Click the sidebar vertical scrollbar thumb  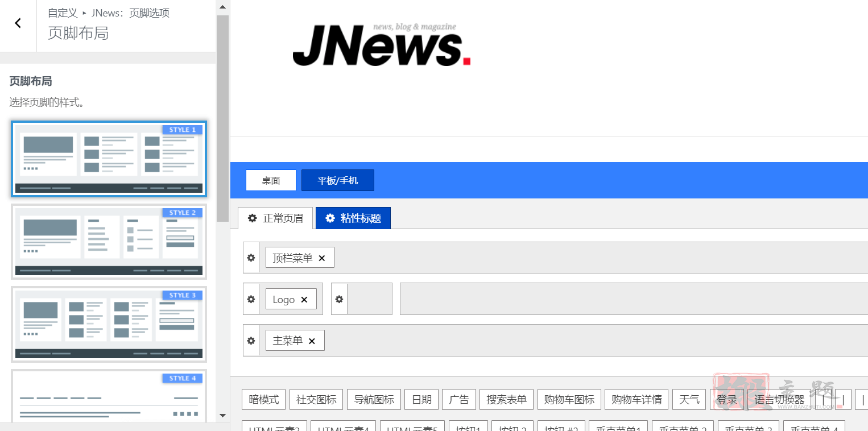pos(222,118)
